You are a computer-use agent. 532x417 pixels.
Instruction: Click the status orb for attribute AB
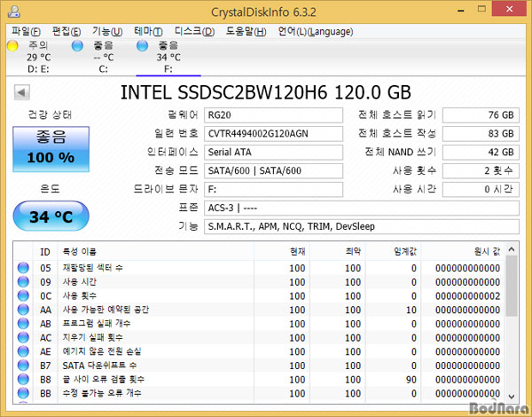23,324
